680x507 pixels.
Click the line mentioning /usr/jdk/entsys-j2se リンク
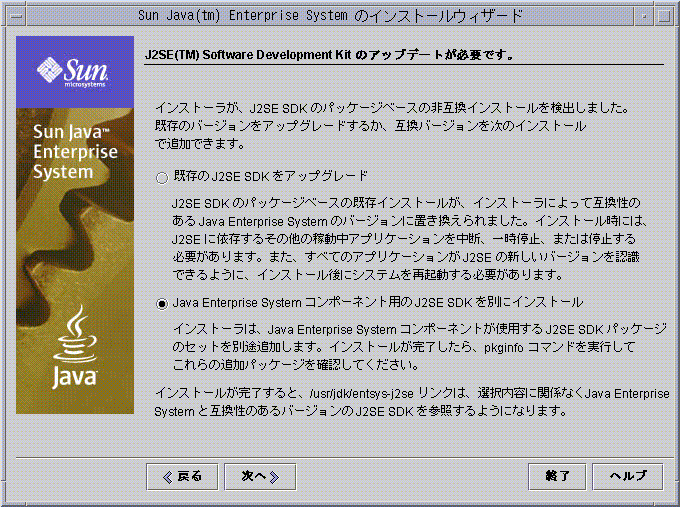(x=412, y=393)
